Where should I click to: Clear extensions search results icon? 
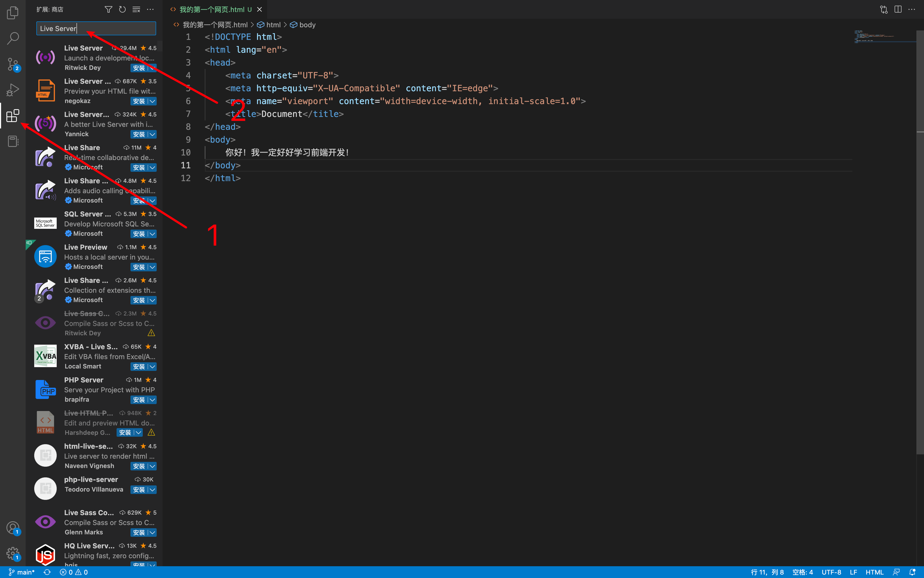(136, 9)
